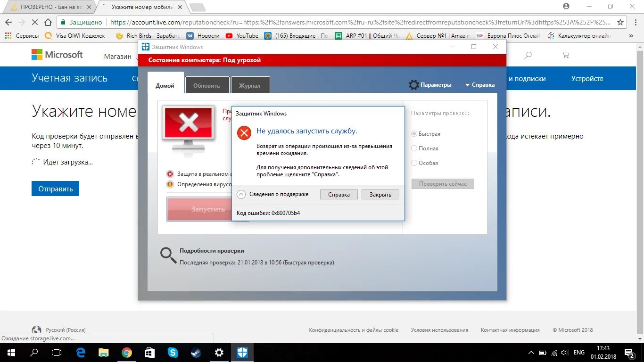Click the Microsoft site search icon
Viewport: 644px width, 362px height.
(x=528, y=55)
